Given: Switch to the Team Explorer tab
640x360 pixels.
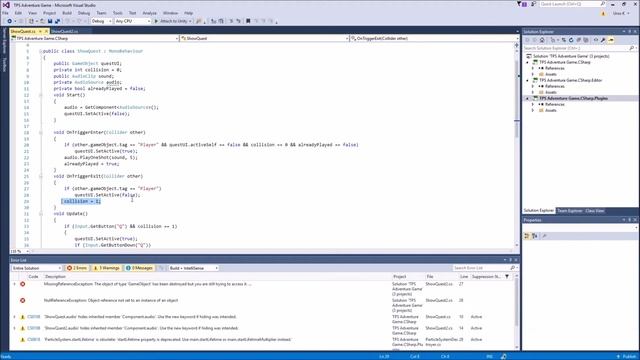Looking at the screenshot, I should click(570, 211).
